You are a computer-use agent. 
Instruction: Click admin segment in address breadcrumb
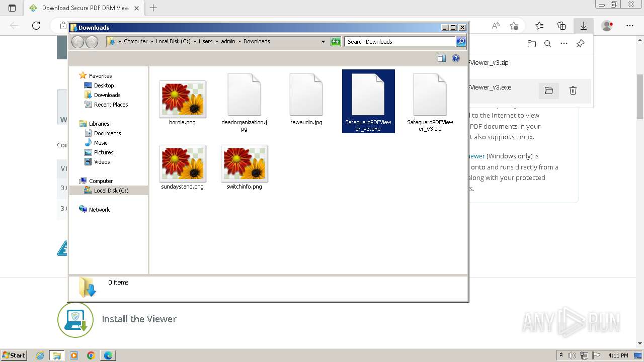coord(228,42)
